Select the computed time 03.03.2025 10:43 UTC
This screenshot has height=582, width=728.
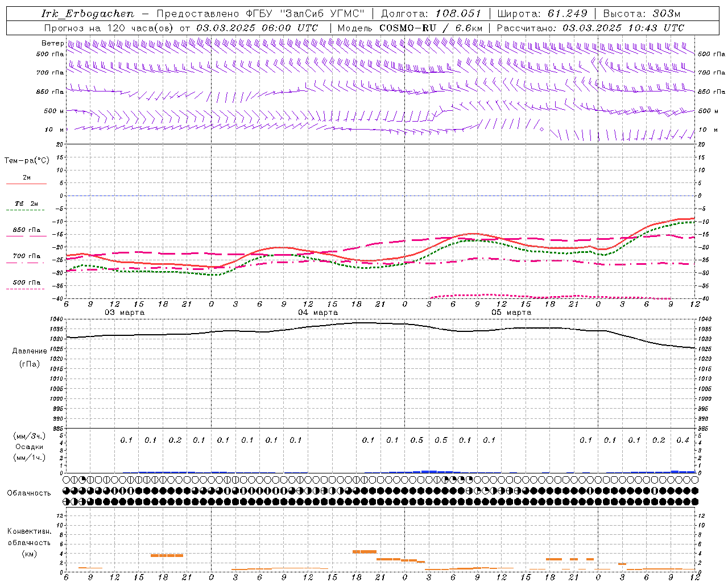pos(623,28)
